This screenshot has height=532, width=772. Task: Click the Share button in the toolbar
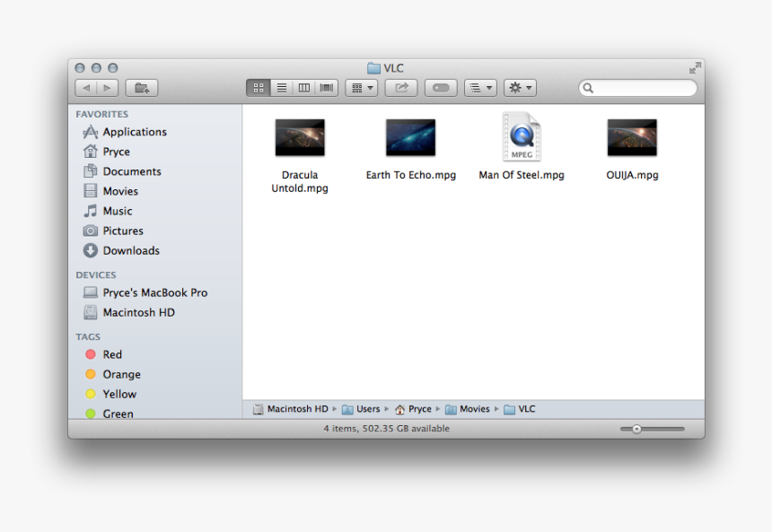[x=401, y=87]
